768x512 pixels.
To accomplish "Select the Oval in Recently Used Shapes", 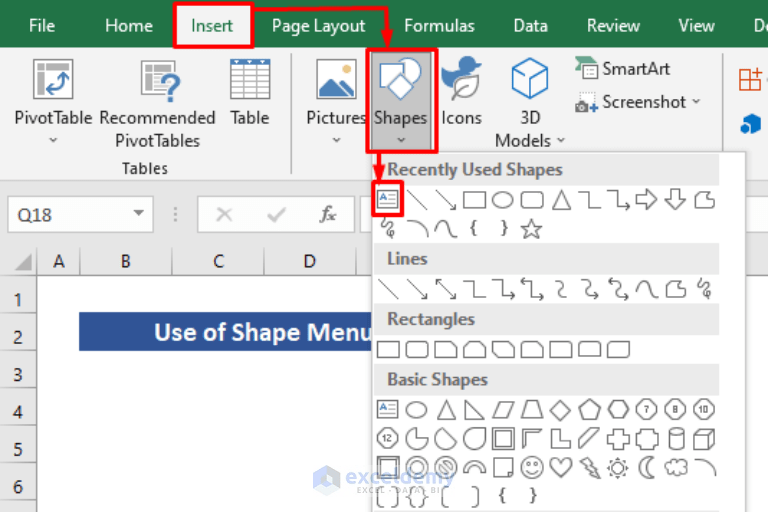I will coord(503,200).
